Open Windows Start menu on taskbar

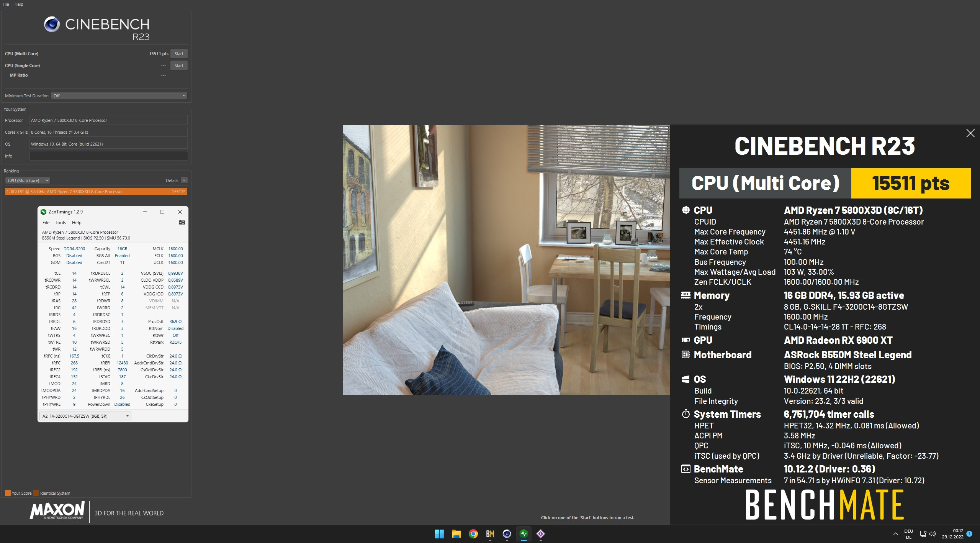point(439,533)
